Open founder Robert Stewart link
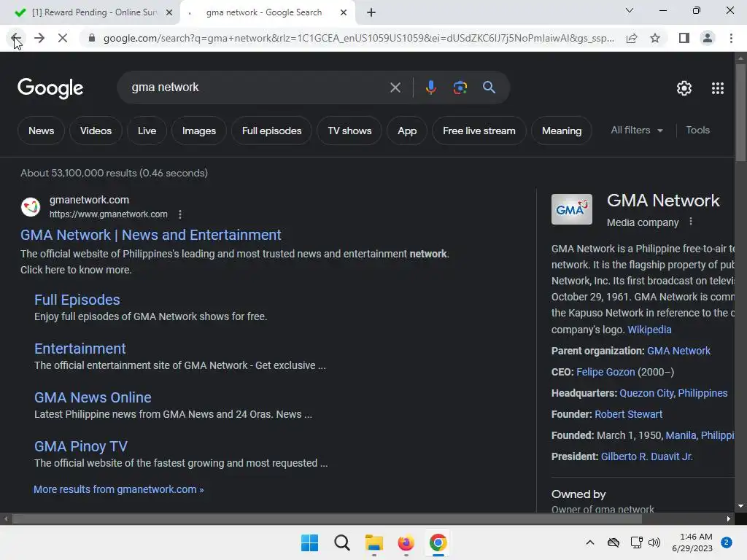 [628, 414]
